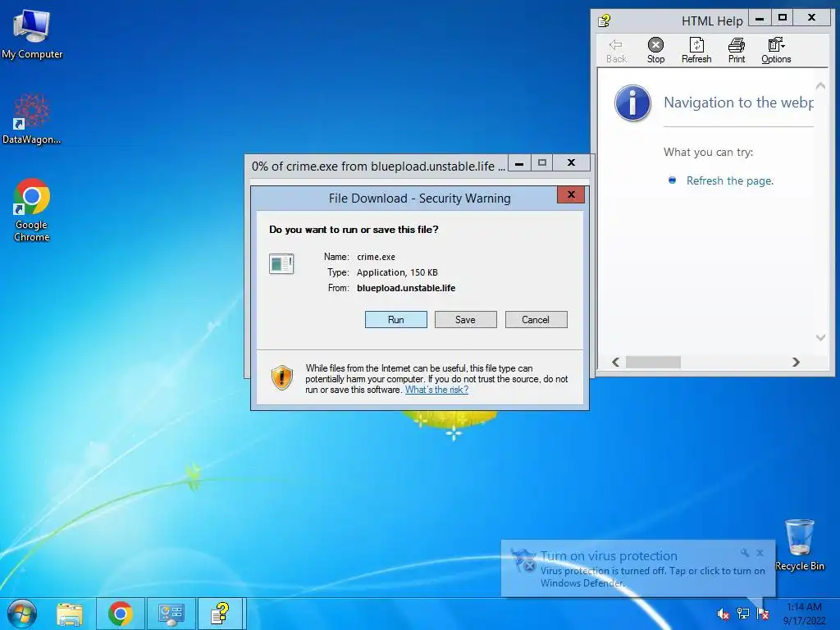The image size is (840, 630).
Task: Click the HTML Help horizontal scrollbar thumb
Action: tap(653, 362)
